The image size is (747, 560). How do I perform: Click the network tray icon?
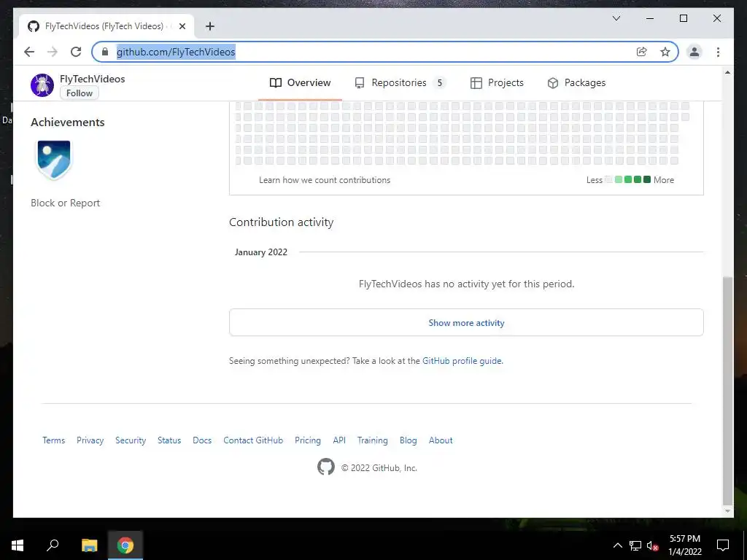coord(635,545)
